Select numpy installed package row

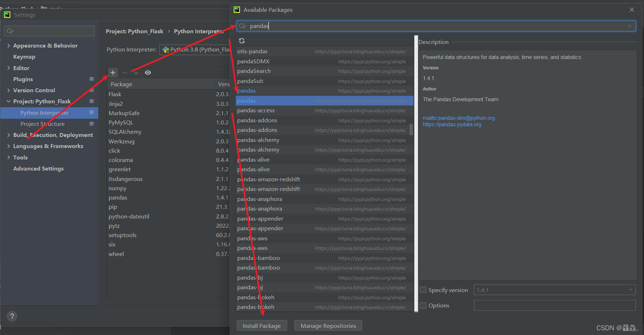(x=169, y=188)
